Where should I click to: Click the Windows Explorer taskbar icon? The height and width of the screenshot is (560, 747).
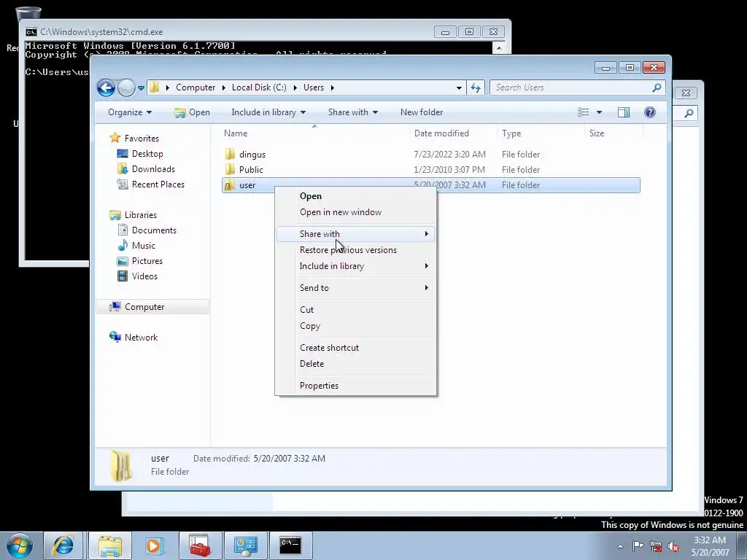coord(109,545)
